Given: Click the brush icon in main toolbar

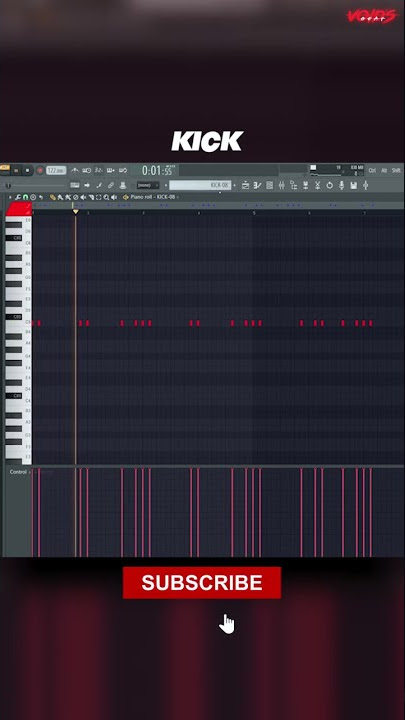Looking at the screenshot, I should pyautogui.click(x=99, y=185).
